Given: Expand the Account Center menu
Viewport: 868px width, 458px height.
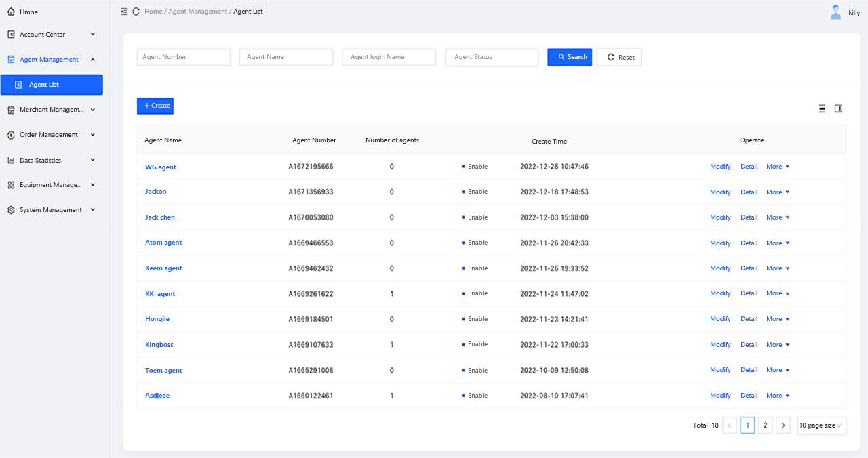Looking at the screenshot, I should pyautogui.click(x=93, y=34).
